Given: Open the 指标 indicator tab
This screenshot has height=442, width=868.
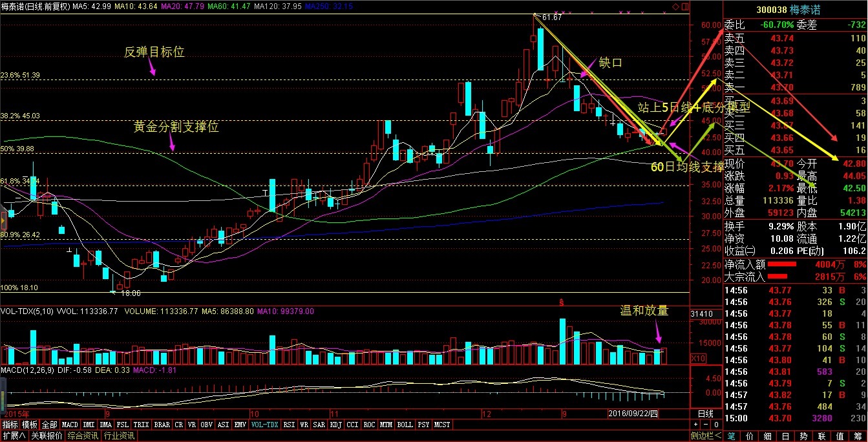Looking at the screenshot, I should pos(10,425).
